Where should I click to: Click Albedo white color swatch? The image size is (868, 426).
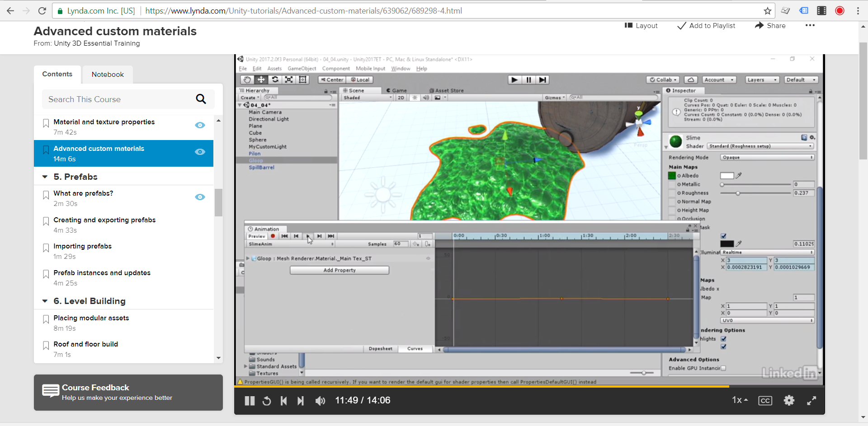[x=727, y=176]
